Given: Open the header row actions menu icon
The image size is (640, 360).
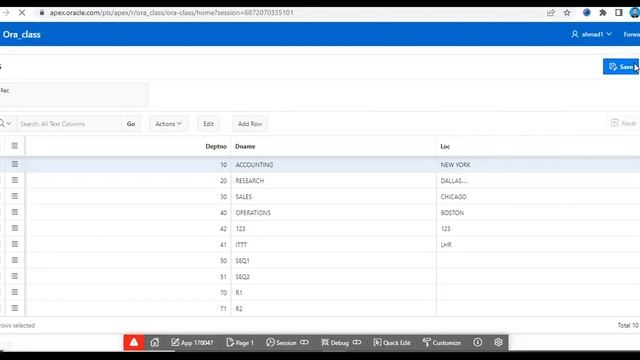Looking at the screenshot, I should click(15, 146).
